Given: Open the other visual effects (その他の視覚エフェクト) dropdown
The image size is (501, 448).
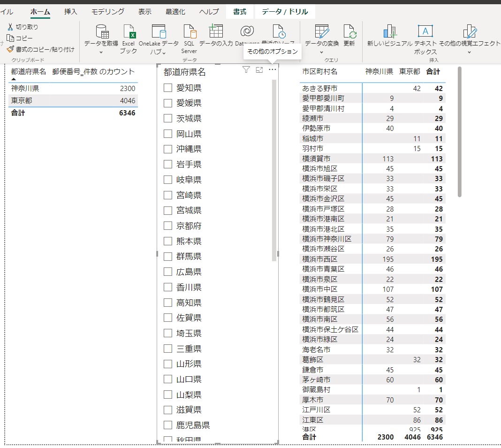Looking at the screenshot, I should point(469,52).
